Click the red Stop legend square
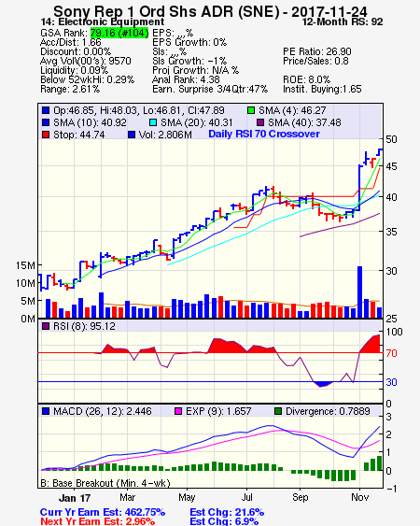Image resolution: width=420 pixels, height=526 pixels. 46,135
